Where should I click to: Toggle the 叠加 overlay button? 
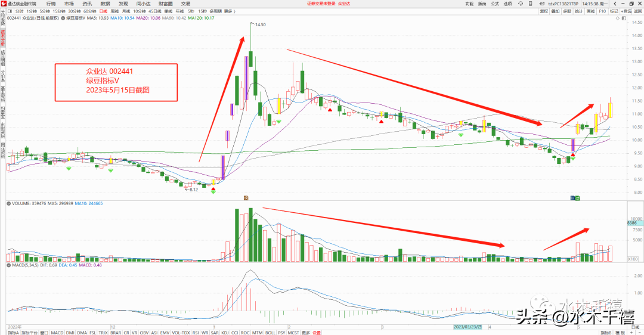[555, 11]
